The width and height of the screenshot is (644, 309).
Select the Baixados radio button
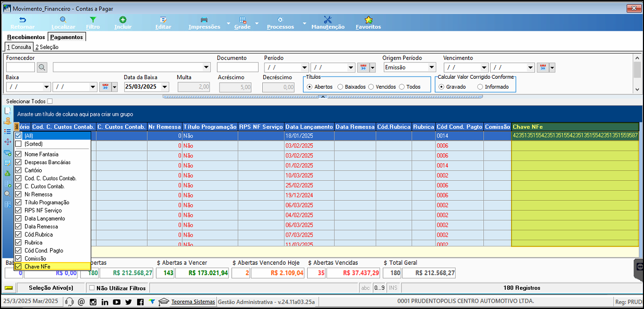(341, 87)
